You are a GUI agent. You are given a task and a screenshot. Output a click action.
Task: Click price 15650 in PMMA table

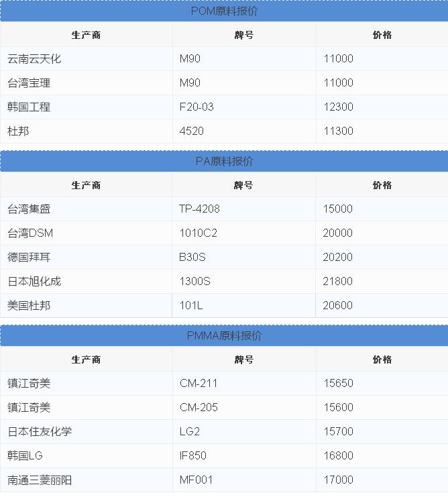(x=382, y=383)
